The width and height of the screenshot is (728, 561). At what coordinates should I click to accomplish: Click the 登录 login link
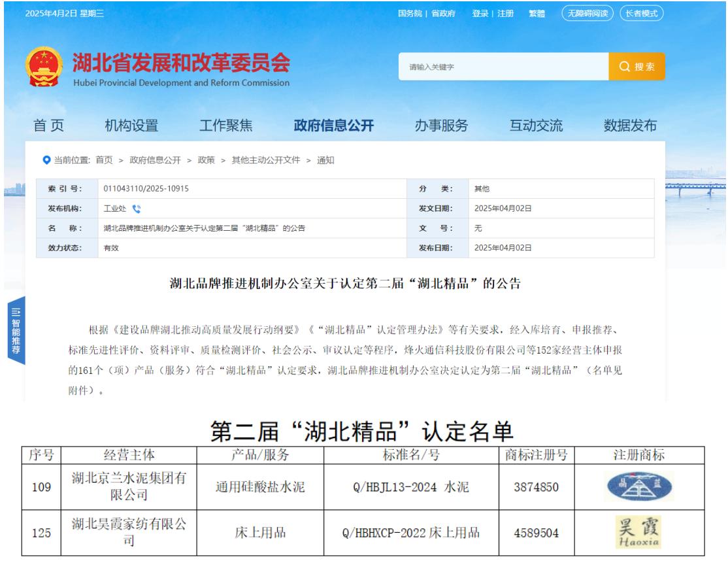pos(480,14)
